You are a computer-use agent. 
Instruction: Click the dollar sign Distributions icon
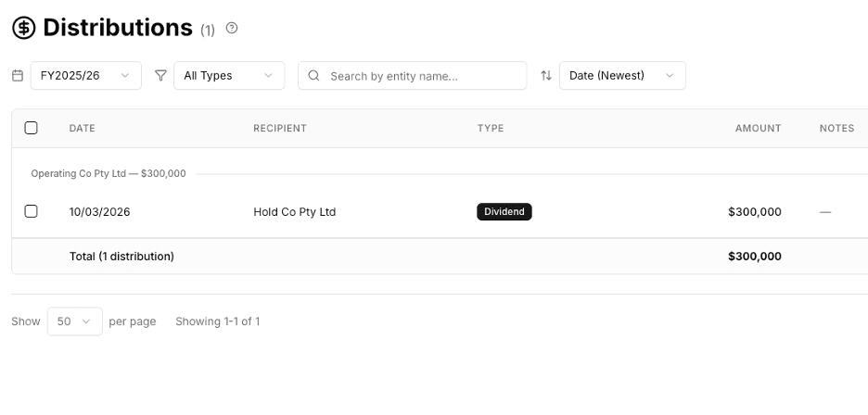[x=24, y=28]
